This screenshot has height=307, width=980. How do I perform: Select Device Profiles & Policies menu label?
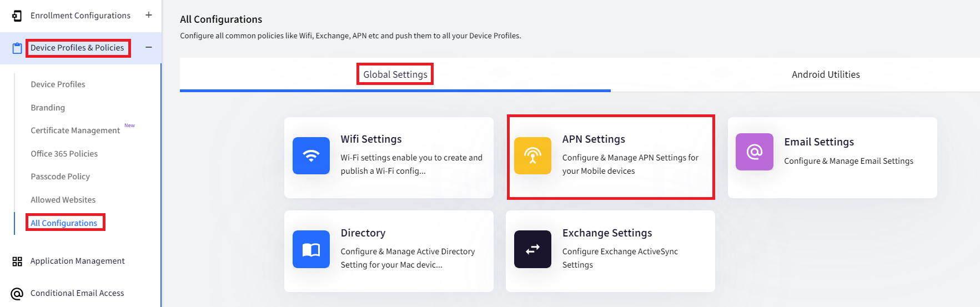tap(77, 48)
